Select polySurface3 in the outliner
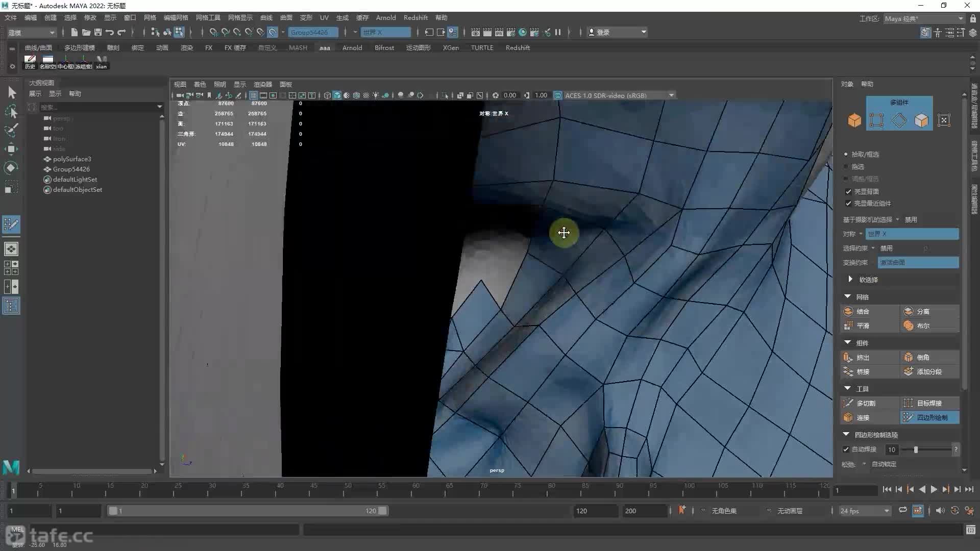980x551 pixels. pyautogui.click(x=72, y=159)
